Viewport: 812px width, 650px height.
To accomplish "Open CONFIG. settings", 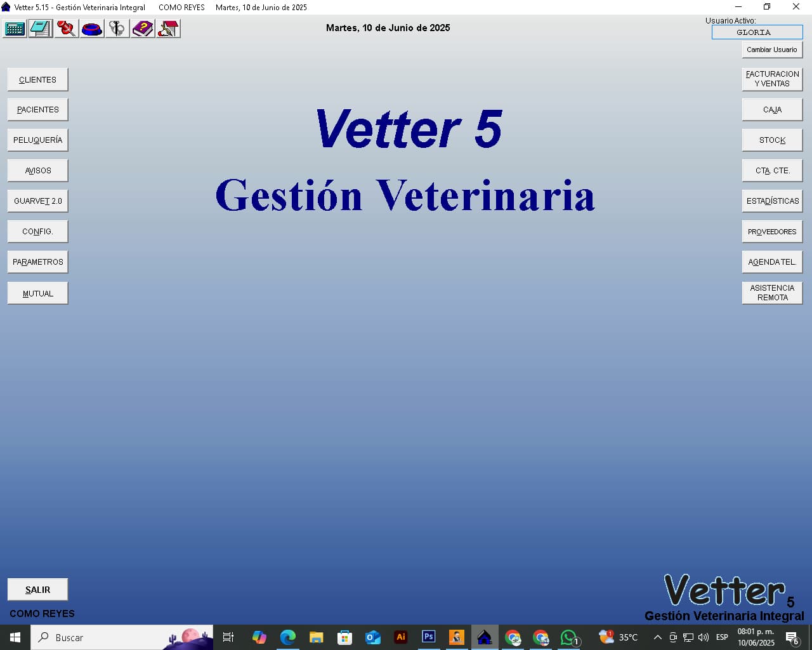I will [37, 232].
